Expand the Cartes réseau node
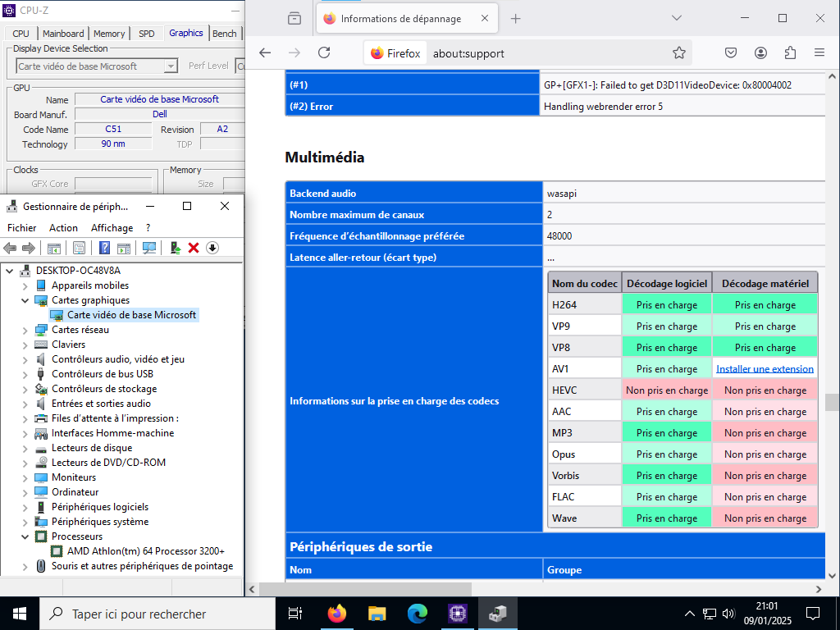Screen dimensions: 840x630 point(25,330)
